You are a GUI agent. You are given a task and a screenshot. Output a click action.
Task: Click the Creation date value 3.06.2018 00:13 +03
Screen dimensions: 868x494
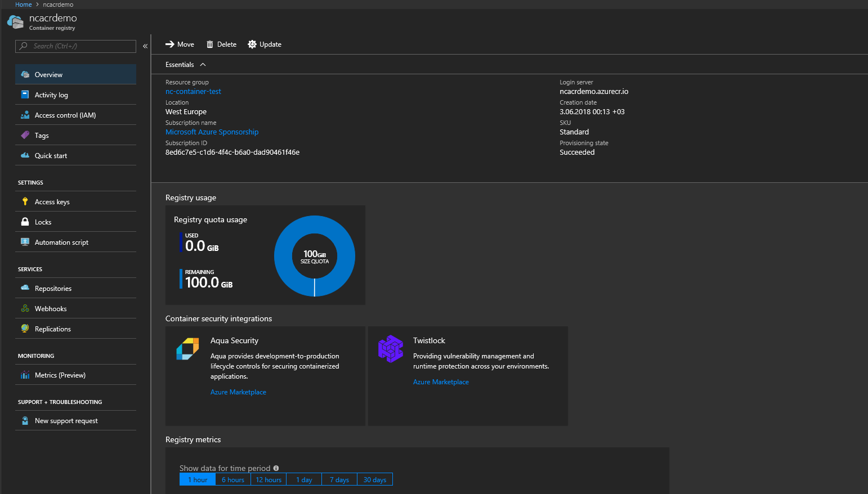[592, 111]
